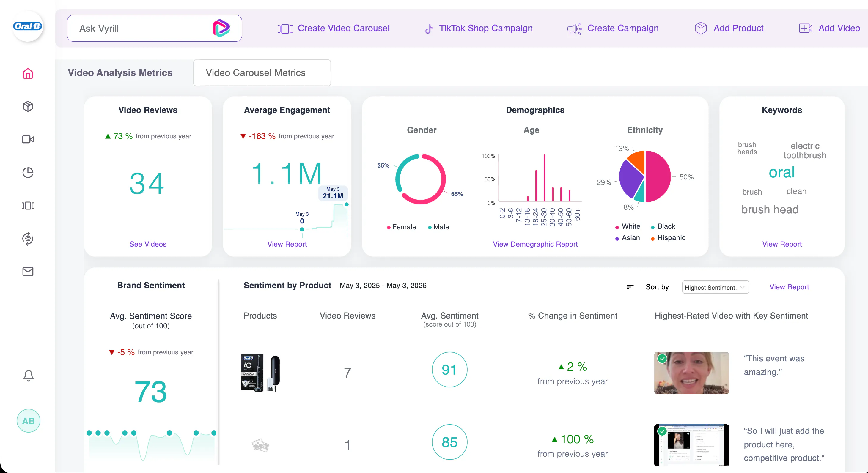Toggle the Female legend item in Gender chart

point(401,227)
